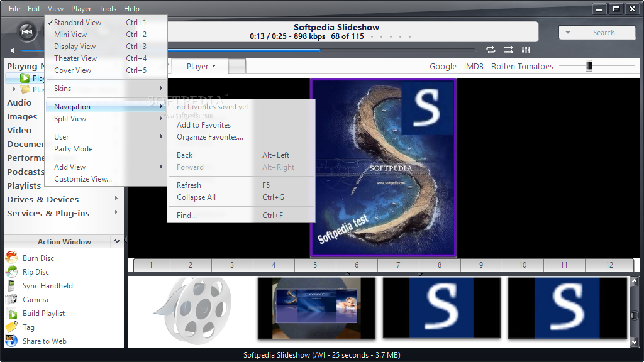This screenshot has height=362, width=644.
Task: Choose Find... in submenu
Action: click(x=241, y=215)
